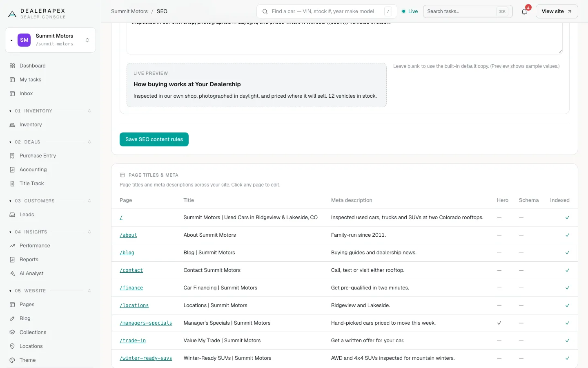
Task: Click the Performance trend icon
Action: [12, 246]
